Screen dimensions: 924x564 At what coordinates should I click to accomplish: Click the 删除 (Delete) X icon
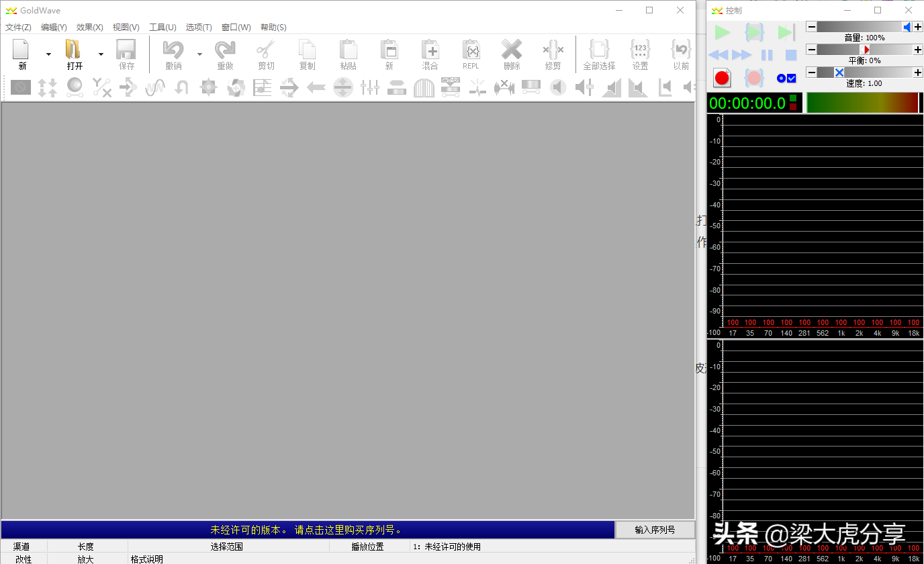512,50
